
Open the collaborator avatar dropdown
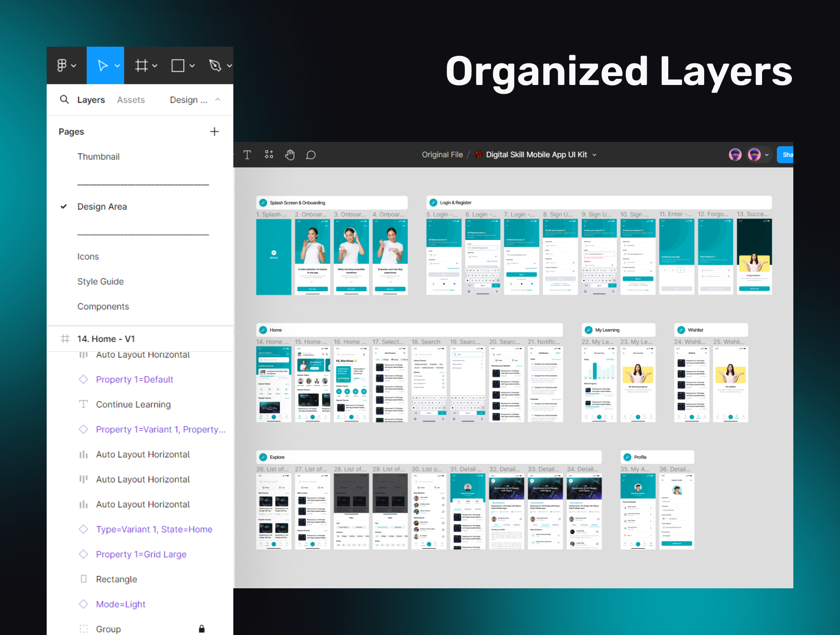[x=766, y=155]
